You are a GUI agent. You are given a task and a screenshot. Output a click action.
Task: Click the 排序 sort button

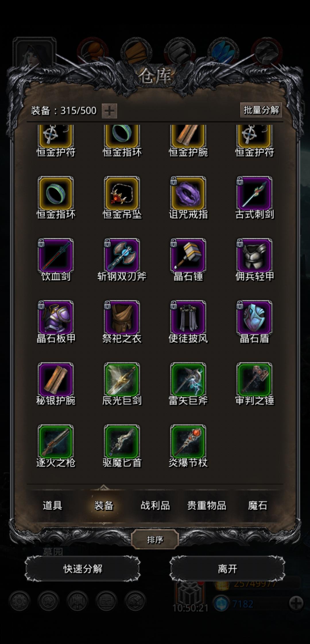point(155,540)
